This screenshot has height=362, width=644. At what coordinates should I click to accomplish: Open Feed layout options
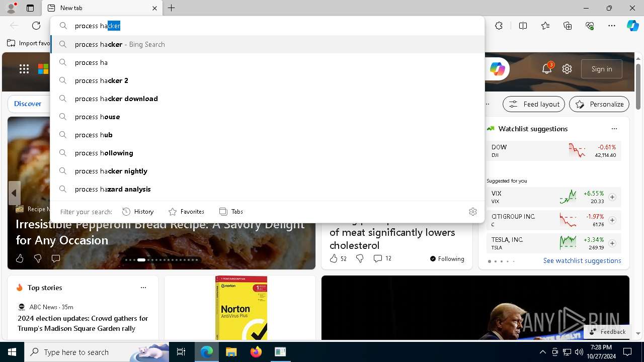[534, 104]
